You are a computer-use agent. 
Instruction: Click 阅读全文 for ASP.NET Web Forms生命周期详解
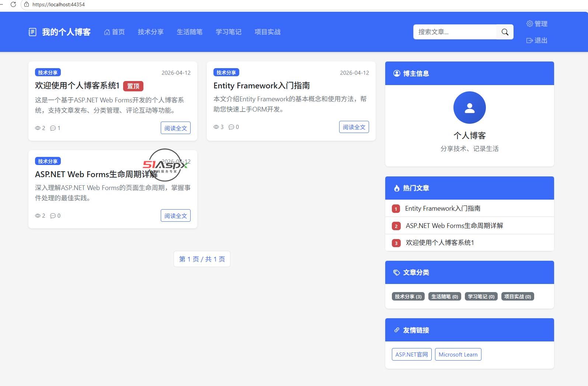175,216
